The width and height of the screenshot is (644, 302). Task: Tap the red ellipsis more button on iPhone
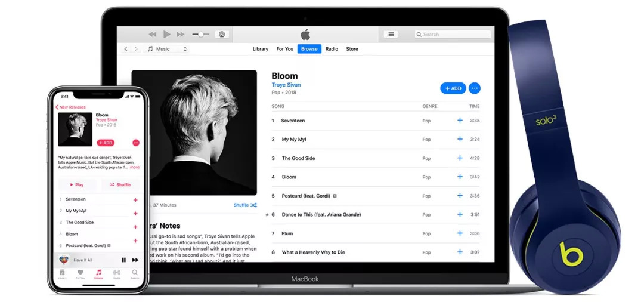pos(136,143)
